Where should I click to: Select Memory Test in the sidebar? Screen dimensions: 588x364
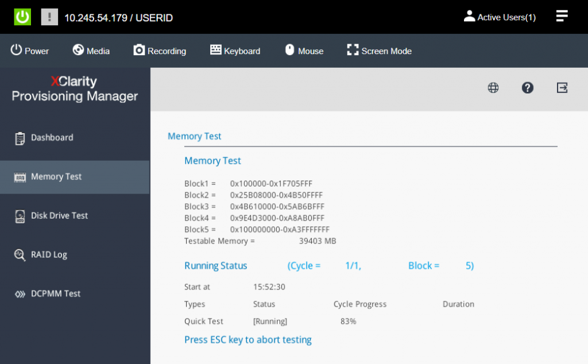coord(75,177)
